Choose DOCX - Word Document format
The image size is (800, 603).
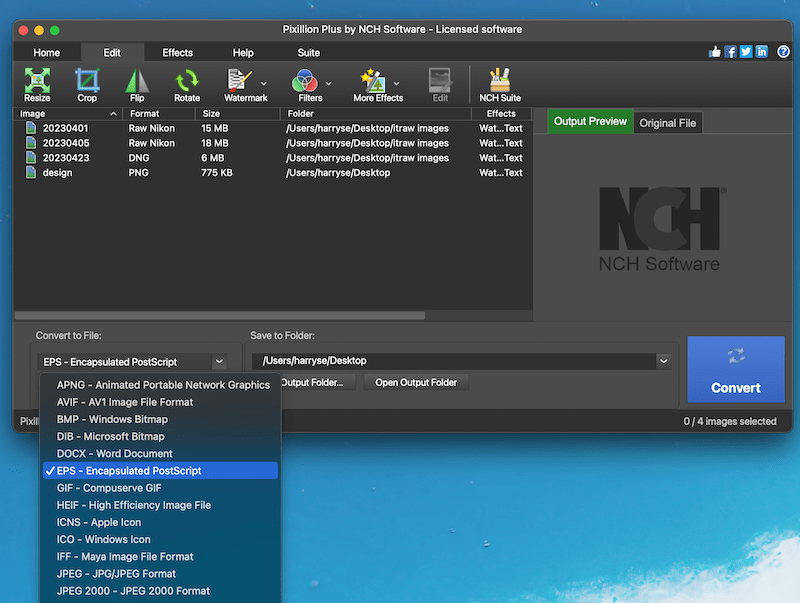click(160, 454)
